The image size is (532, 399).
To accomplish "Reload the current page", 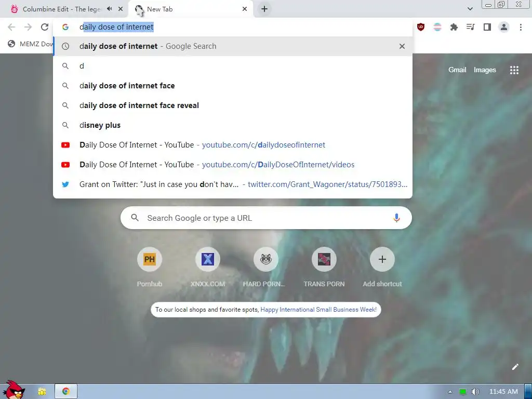I will 45,27.
